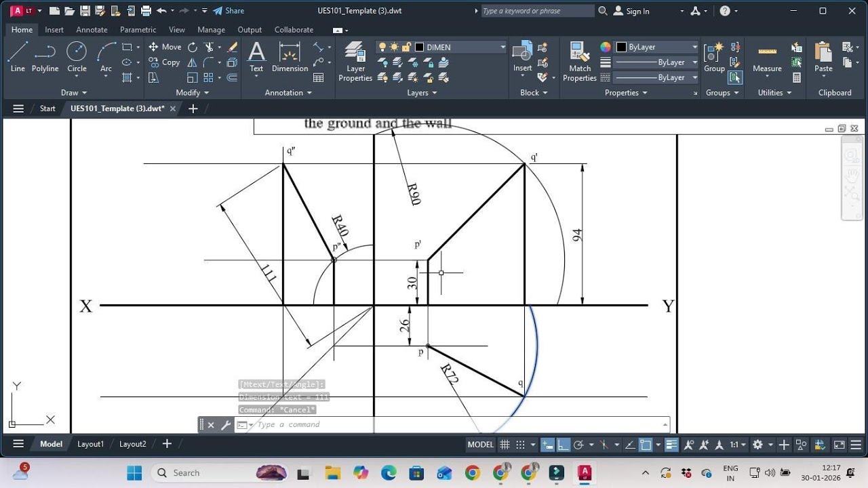The height and width of the screenshot is (488, 868).
Task: Click the Save icon in quick access toolbar
Action: tap(85, 11)
